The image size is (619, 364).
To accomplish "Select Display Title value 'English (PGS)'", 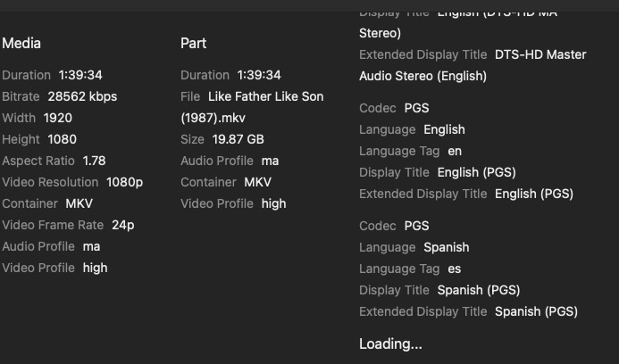I will click(477, 172).
